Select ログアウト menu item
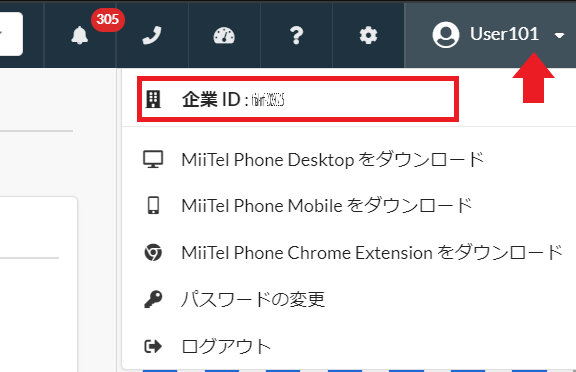The height and width of the screenshot is (372, 576). (226, 346)
